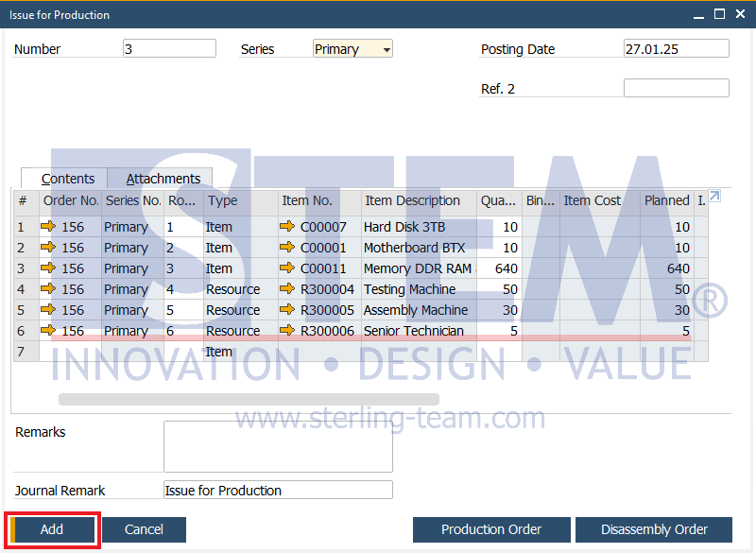
Task: Open order 156 link arrow in row 1
Action: tap(48, 226)
